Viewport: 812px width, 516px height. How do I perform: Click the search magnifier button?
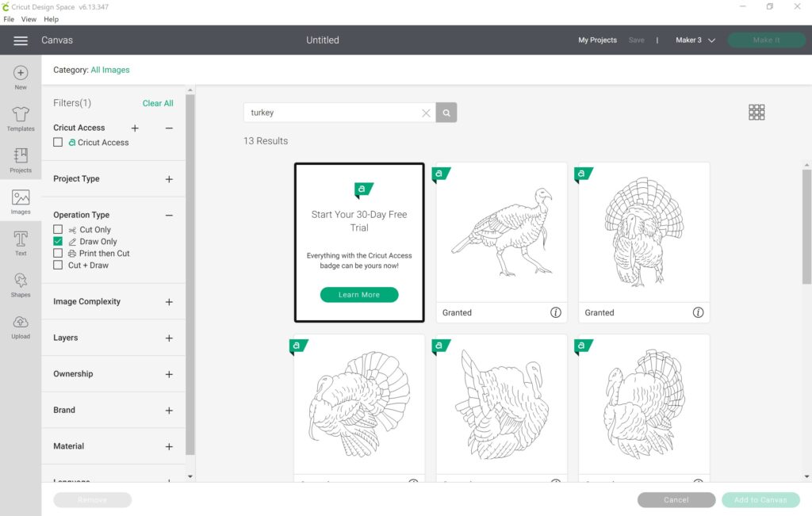click(446, 113)
